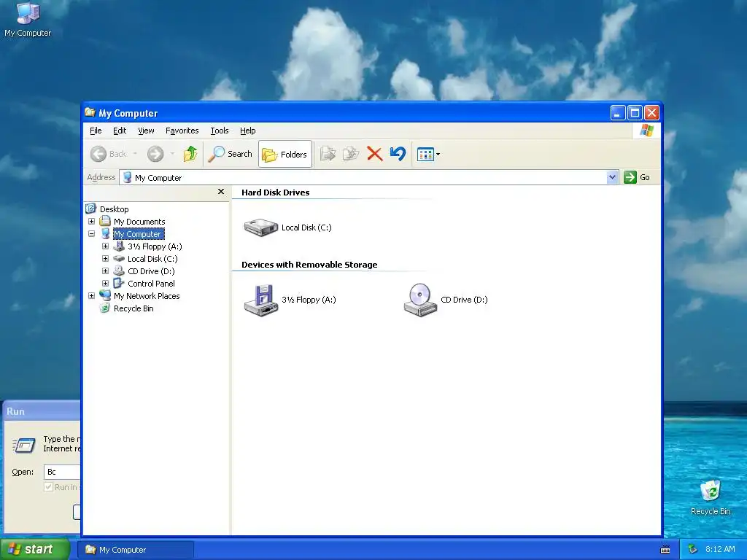Select 3½ Floppy (A:) in tree

click(155, 246)
